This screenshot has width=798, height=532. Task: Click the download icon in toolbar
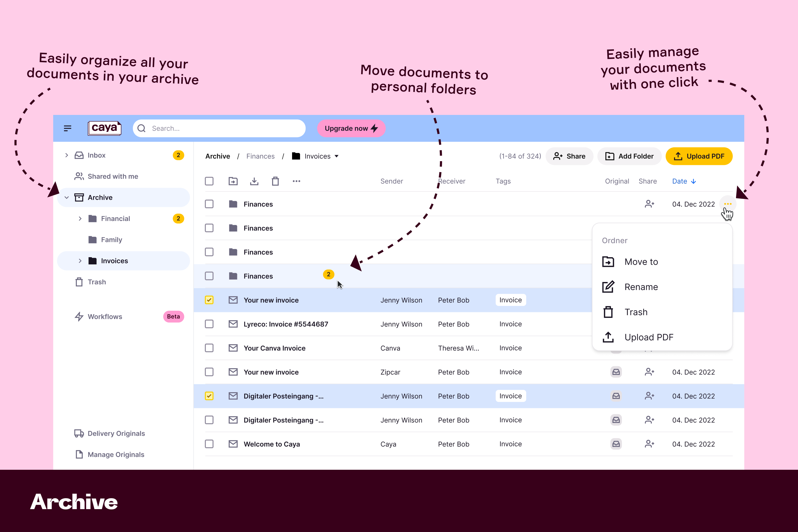(253, 181)
